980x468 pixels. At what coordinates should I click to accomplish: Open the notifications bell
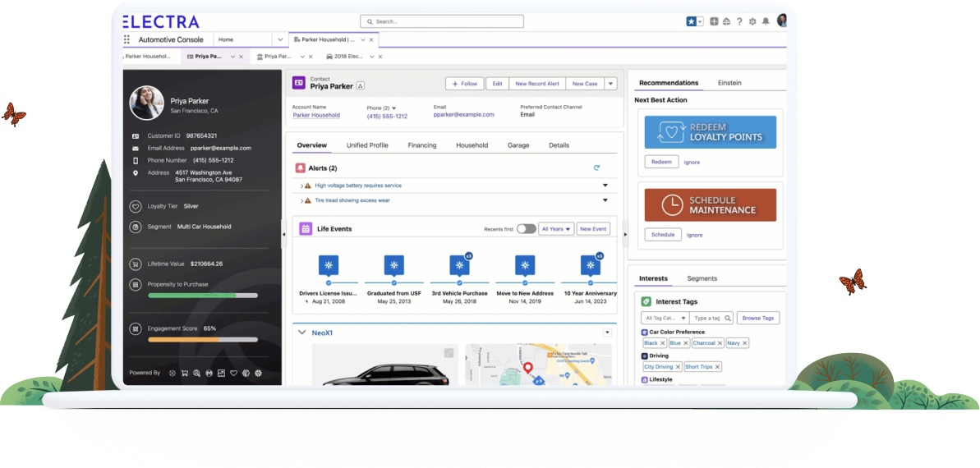pyautogui.click(x=766, y=21)
